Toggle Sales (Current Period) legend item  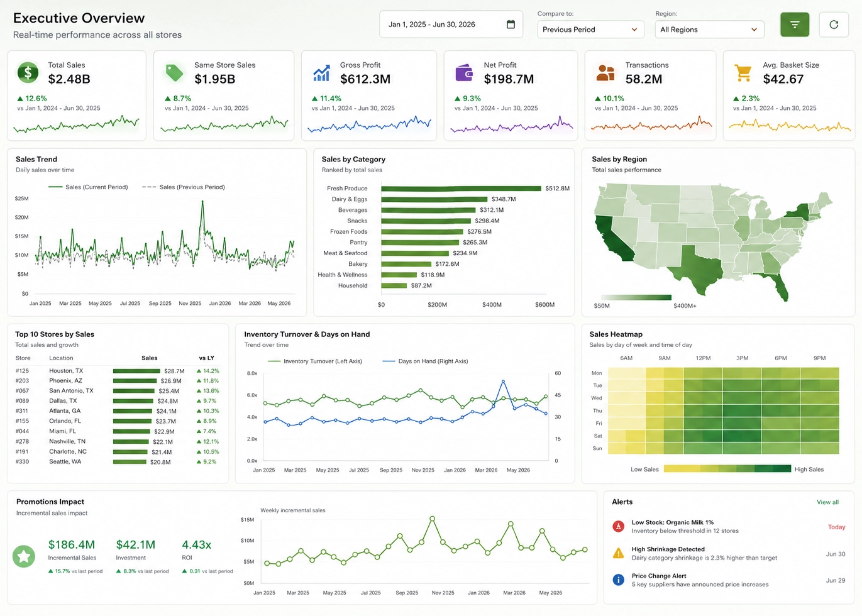click(88, 187)
